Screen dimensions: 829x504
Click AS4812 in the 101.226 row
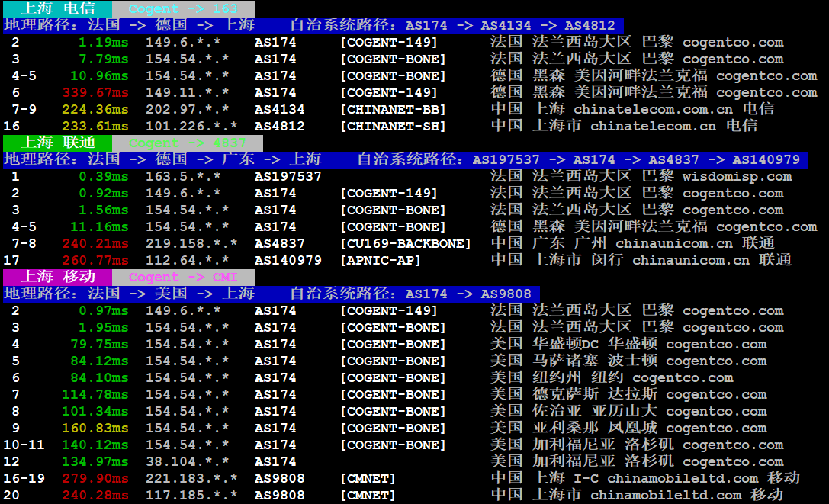[x=279, y=127]
